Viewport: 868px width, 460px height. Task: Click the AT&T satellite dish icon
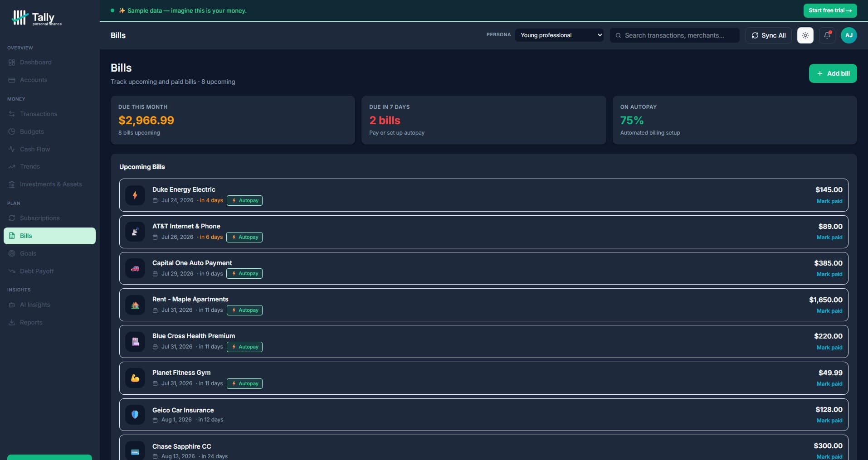pyautogui.click(x=135, y=232)
